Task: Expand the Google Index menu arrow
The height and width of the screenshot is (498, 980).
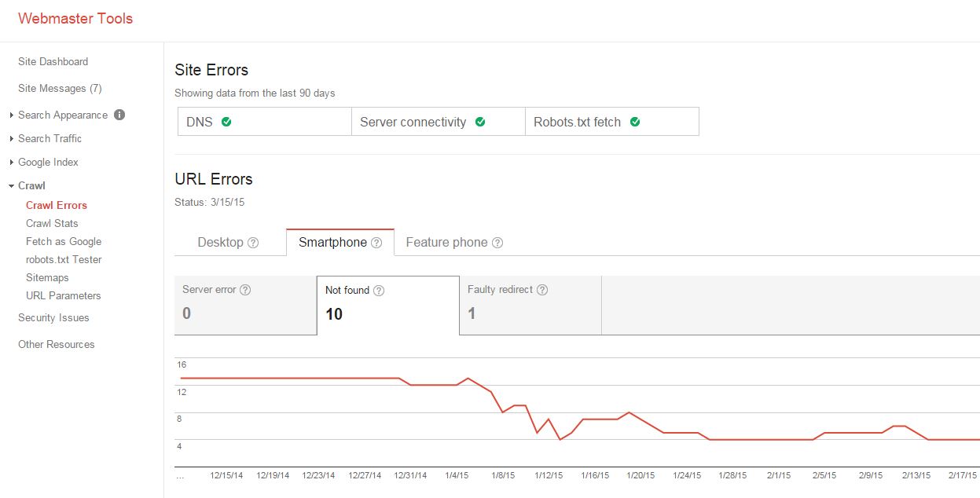Action: 11,163
